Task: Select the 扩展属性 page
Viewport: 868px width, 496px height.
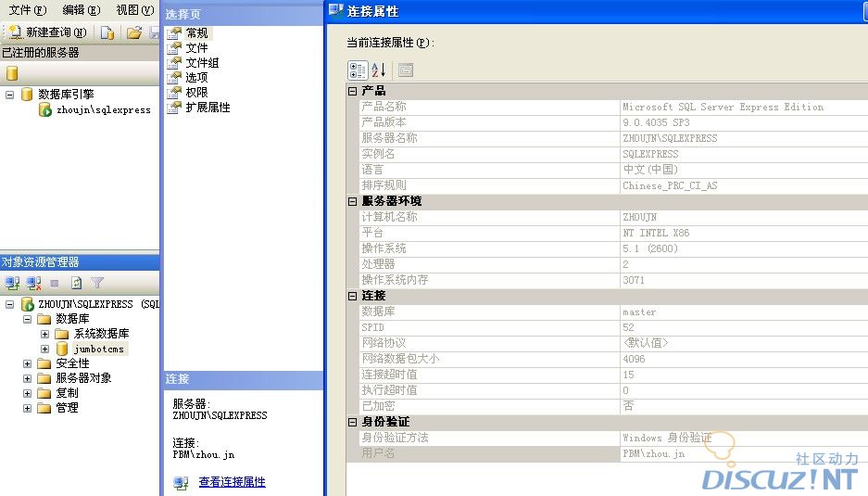Action: (x=208, y=108)
